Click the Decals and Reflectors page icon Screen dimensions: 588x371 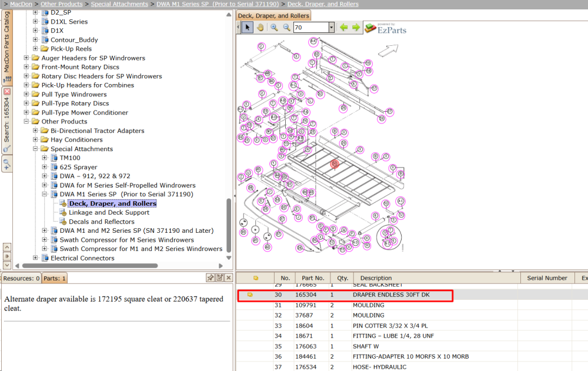click(x=64, y=222)
